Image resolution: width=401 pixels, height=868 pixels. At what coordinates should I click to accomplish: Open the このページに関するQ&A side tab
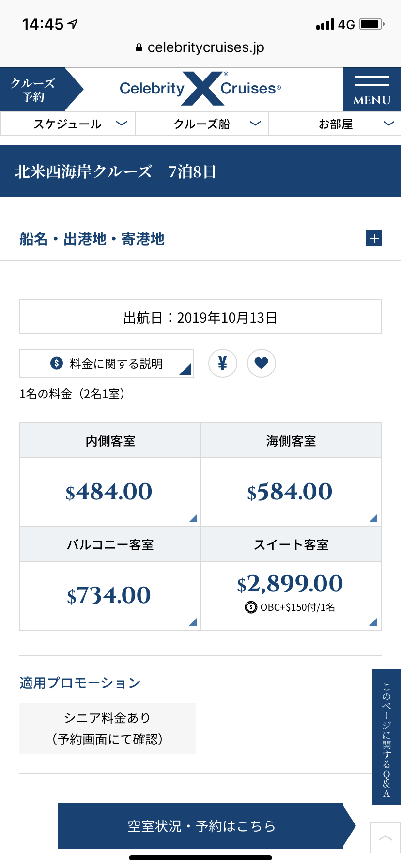coord(386,737)
